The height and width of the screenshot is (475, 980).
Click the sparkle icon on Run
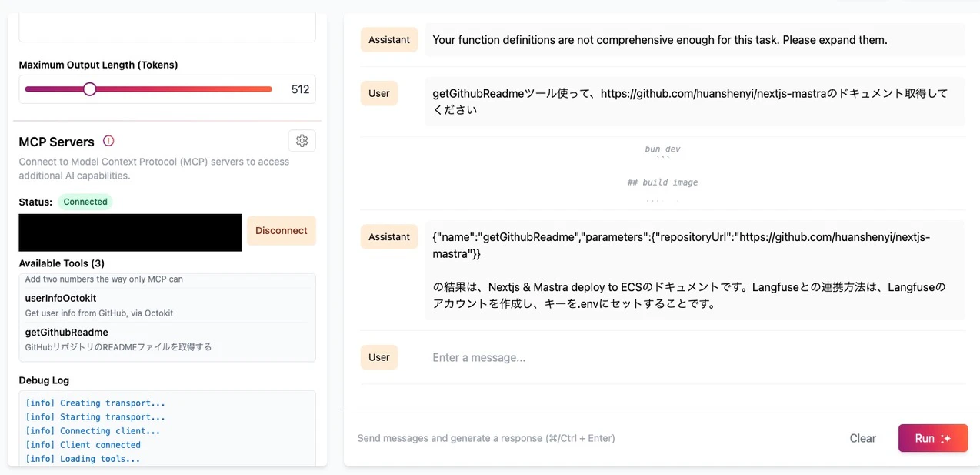[946, 438]
